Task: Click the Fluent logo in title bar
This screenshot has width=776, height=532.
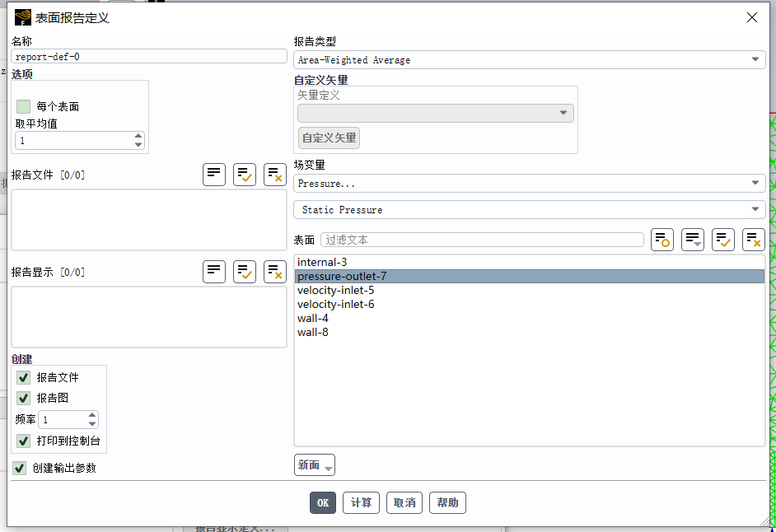Action: point(23,18)
